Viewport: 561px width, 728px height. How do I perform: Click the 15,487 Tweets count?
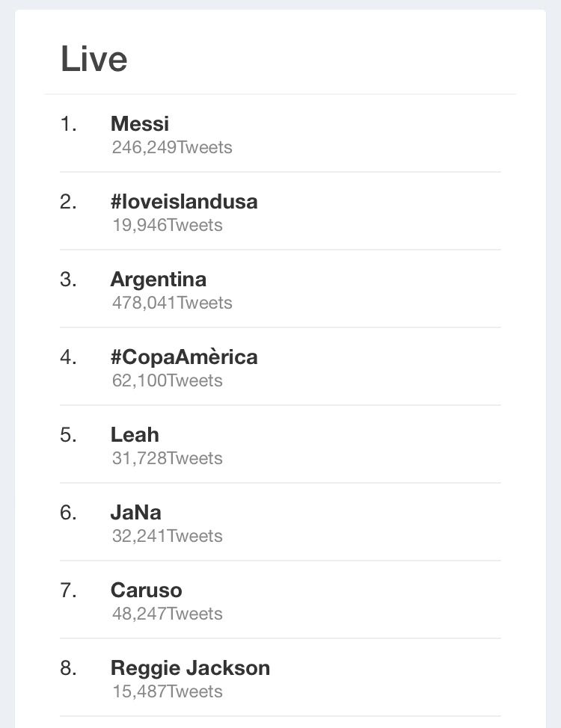tap(168, 692)
